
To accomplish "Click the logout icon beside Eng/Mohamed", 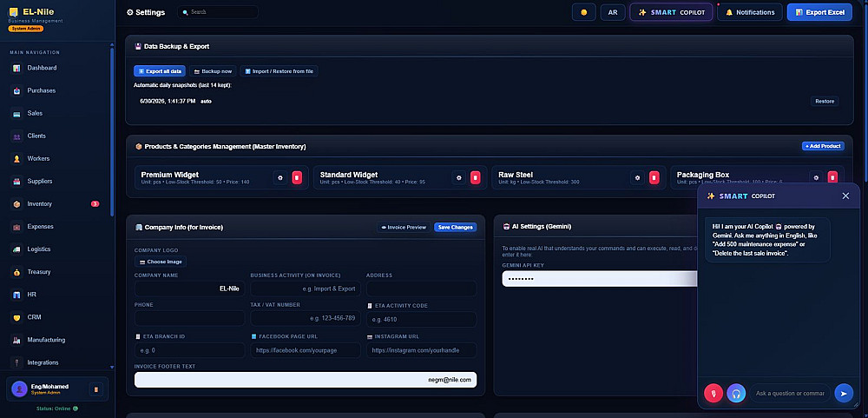I will [x=96, y=389].
